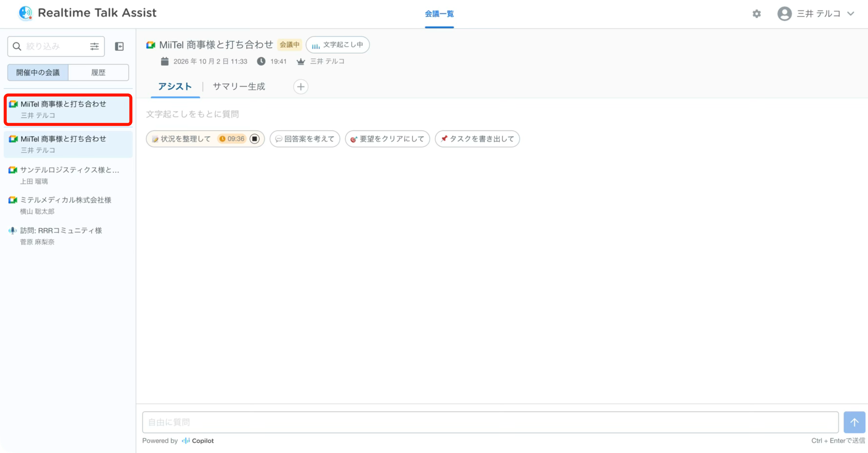868x453 pixels.
Task: Open settings via the gear icon
Action: (757, 14)
